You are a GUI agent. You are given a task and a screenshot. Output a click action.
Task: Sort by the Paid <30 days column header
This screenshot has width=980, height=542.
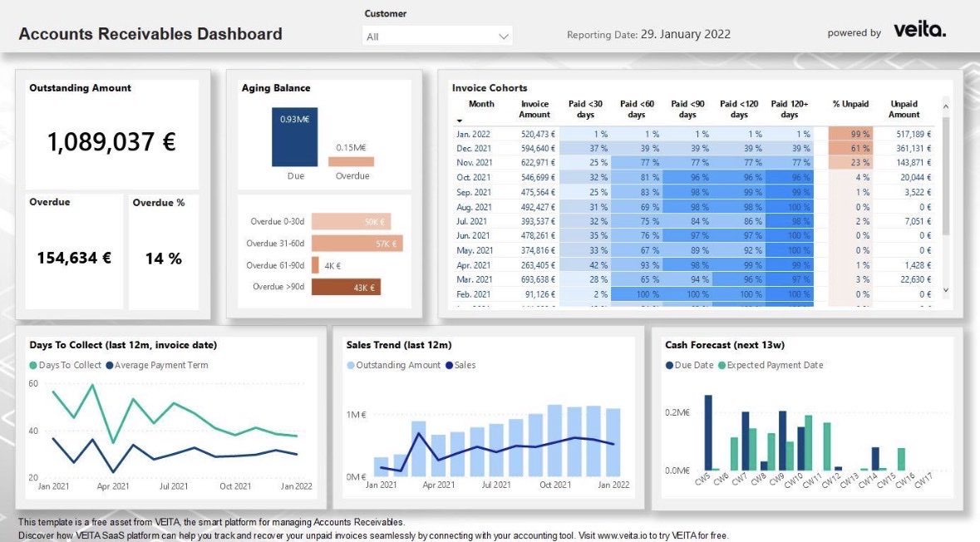(585, 109)
